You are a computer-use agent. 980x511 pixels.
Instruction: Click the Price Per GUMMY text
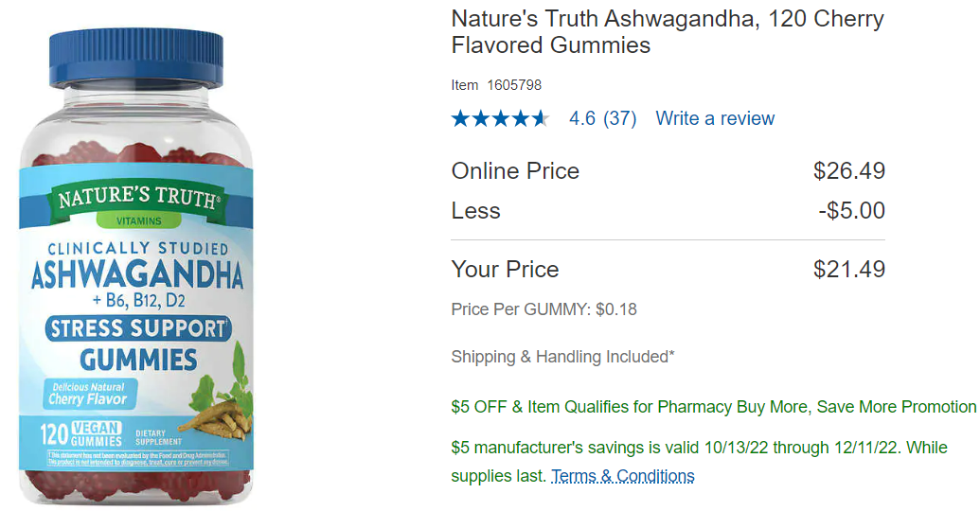pos(543,309)
